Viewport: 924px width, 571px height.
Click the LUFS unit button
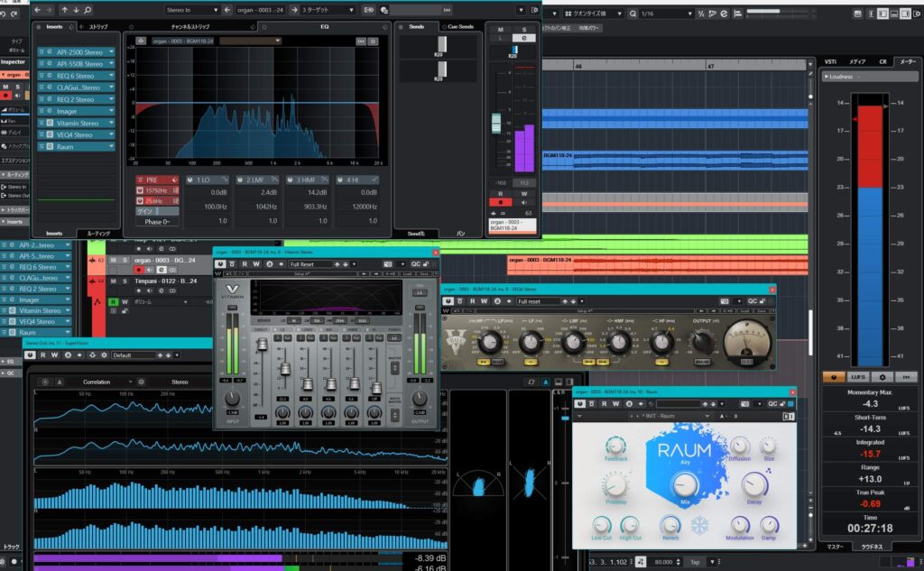857,375
